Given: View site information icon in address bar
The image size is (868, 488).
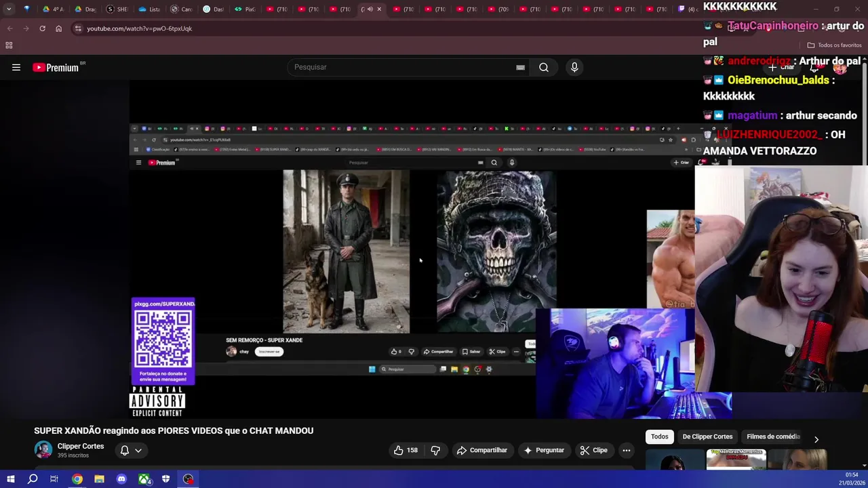Looking at the screenshot, I should pos(78,28).
